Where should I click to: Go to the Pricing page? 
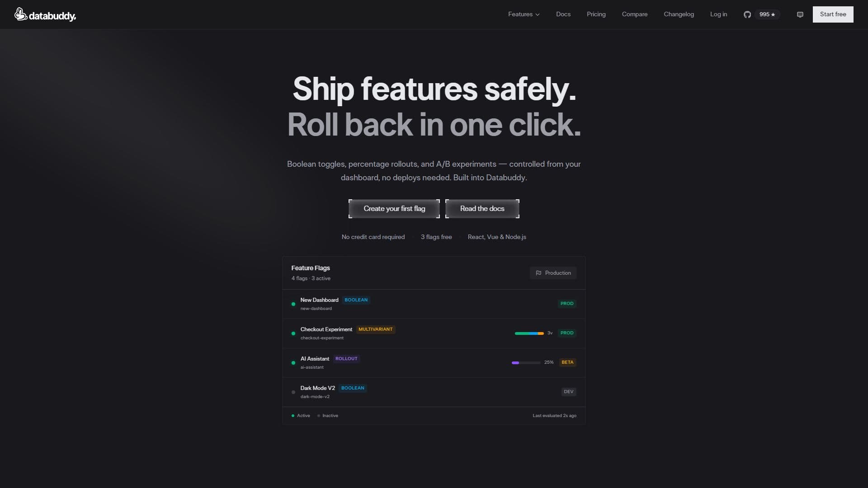click(596, 14)
